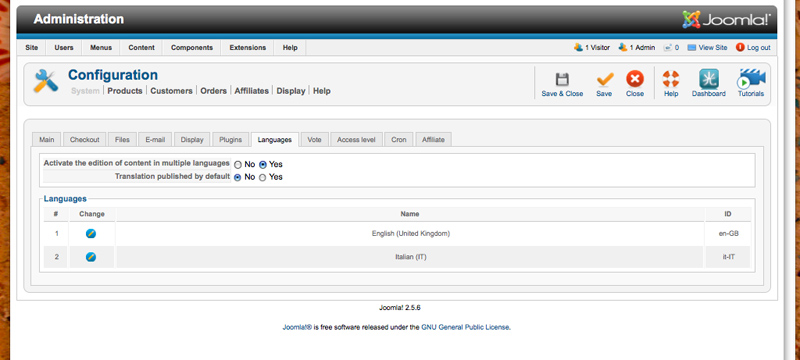800x360 pixels.
Task: Click the Italian (IT) name cell
Action: click(411, 257)
